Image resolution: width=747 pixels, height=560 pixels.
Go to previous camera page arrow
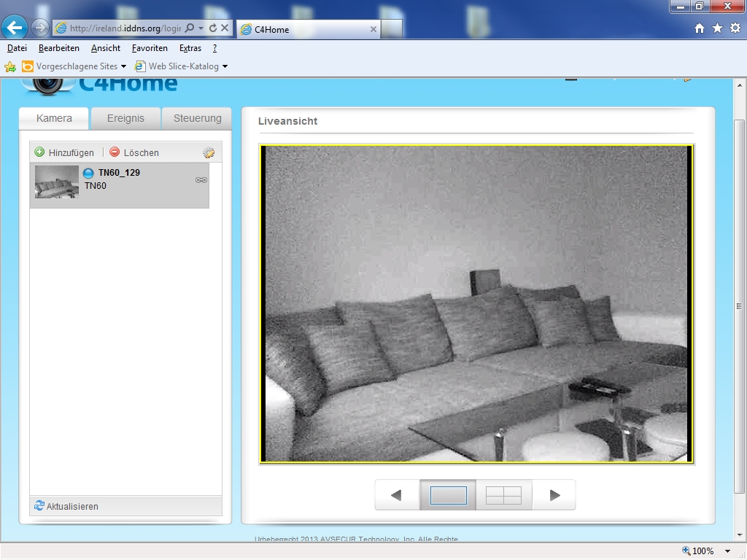(x=396, y=495)
